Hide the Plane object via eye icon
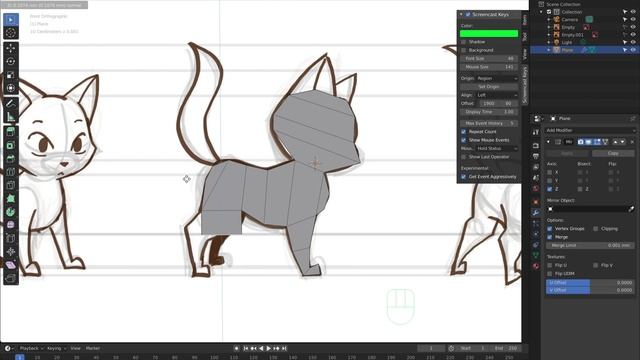The height and width of the screenshot is (360, 640). (633, 50)
